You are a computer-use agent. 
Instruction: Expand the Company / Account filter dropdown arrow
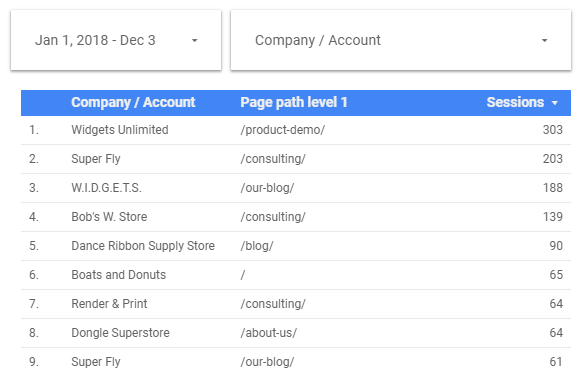[544, 40]
